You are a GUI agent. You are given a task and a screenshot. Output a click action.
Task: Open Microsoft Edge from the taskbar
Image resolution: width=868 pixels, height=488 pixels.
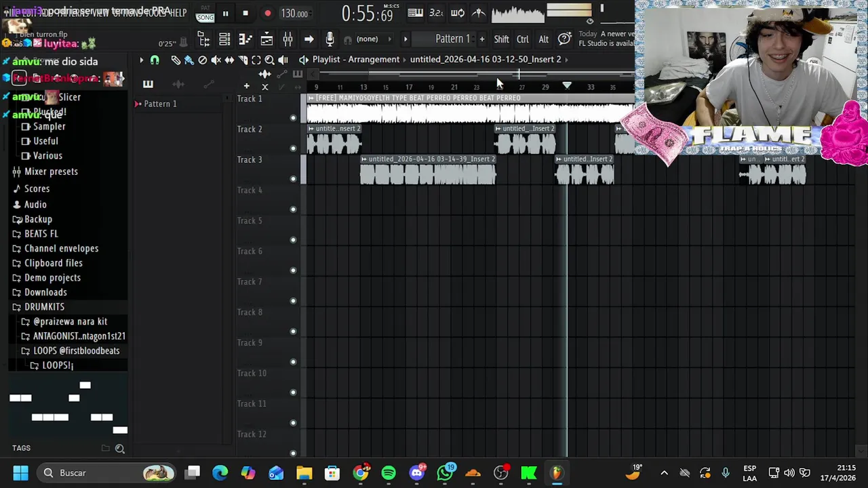pyautogui.click(x=220, y=473)
